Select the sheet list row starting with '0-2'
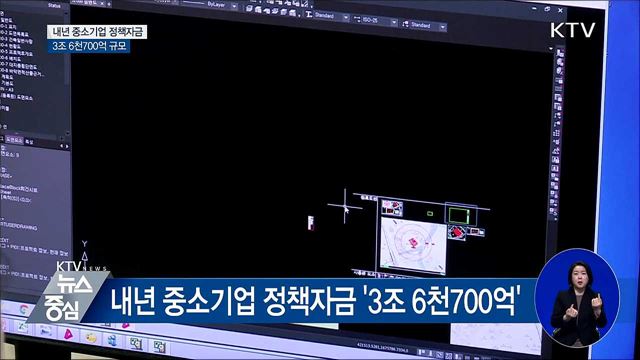 point(15,34)
